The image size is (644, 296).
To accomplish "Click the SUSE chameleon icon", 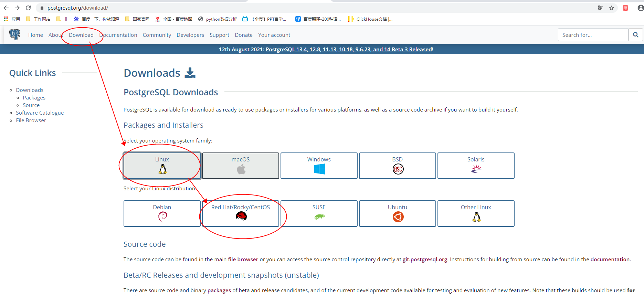I will (319, 216).
